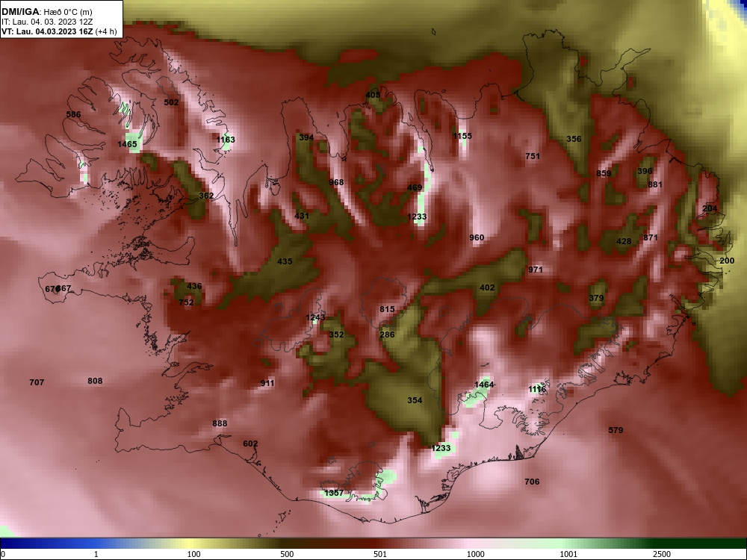Click the 911 value label
The height and width of the screenshot is (560, 747).
click(267, 383)
